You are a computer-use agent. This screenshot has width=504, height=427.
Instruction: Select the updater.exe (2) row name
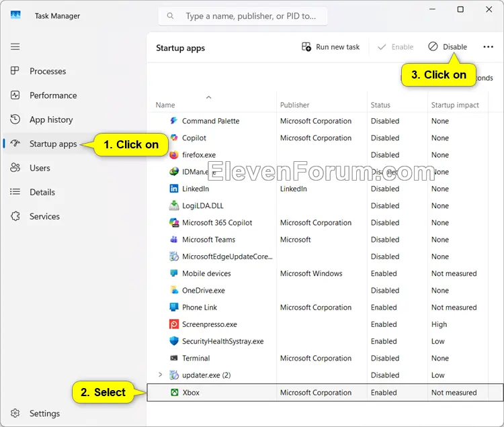click(206, 375)
